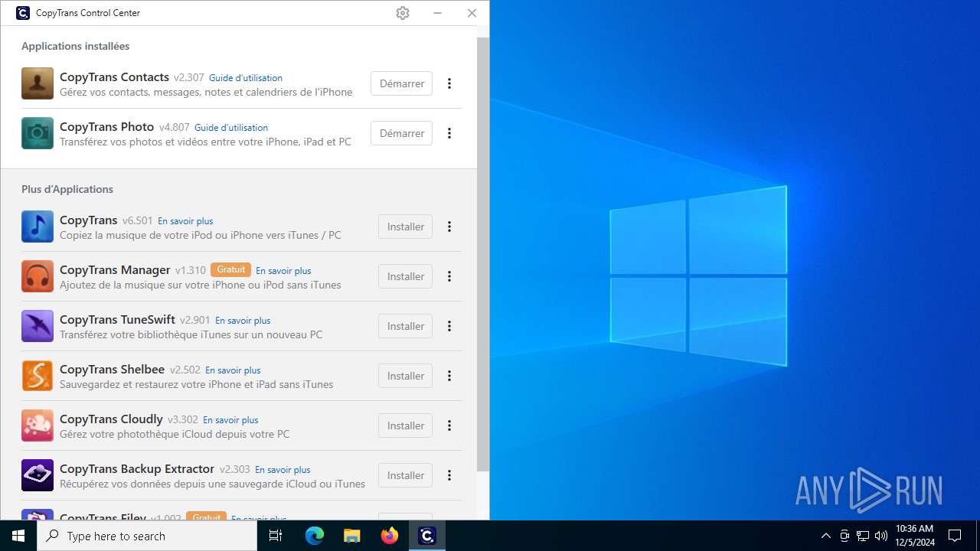Launch Microsoft Edge from the taskbar

click(x=314, y=536)
